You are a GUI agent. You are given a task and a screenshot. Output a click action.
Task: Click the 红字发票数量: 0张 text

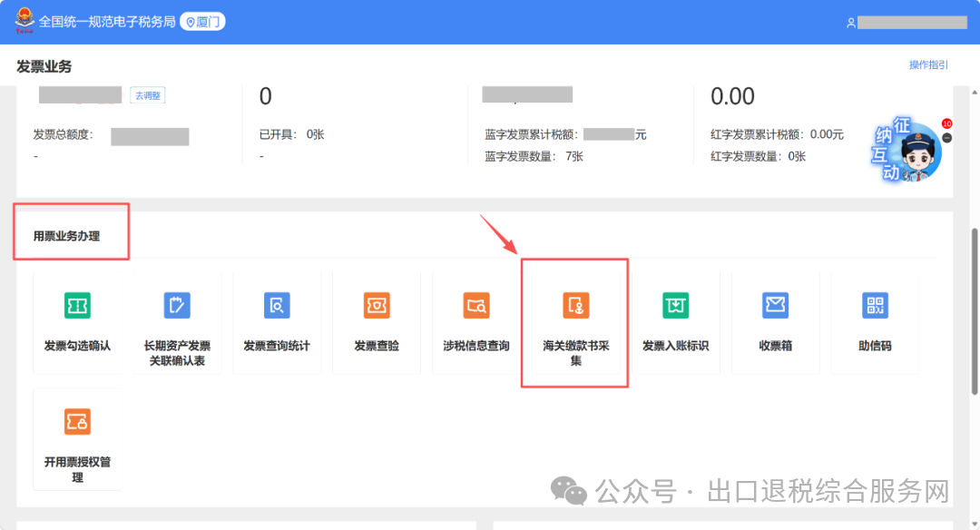tap(758, 156)
